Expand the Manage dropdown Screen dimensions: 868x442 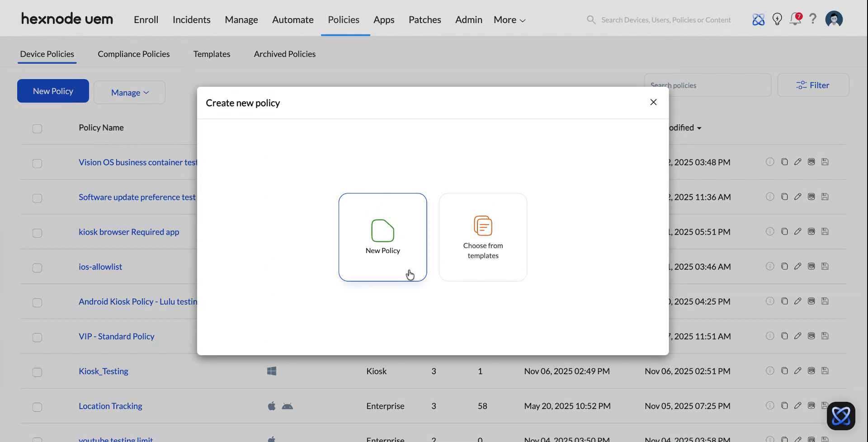point(129,92)
